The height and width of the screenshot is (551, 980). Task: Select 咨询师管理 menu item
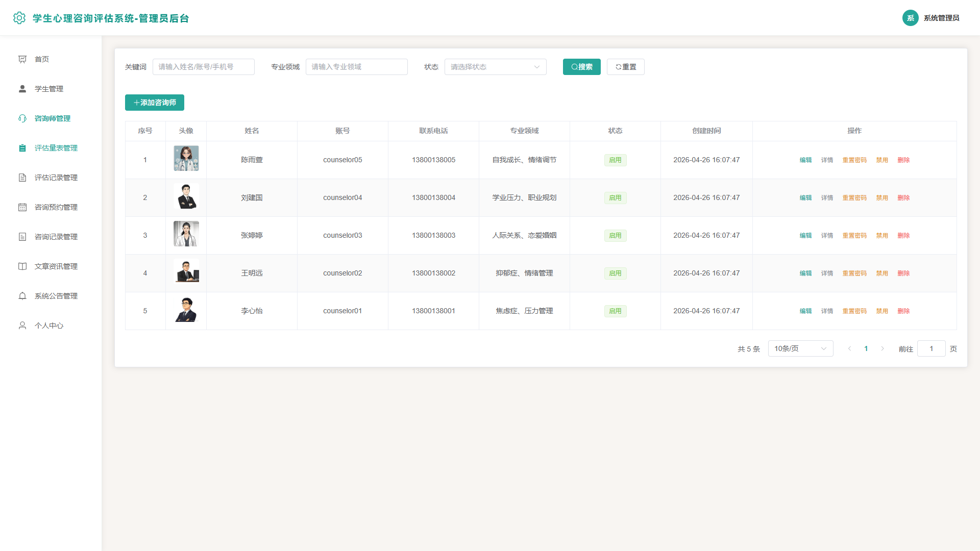53,118
